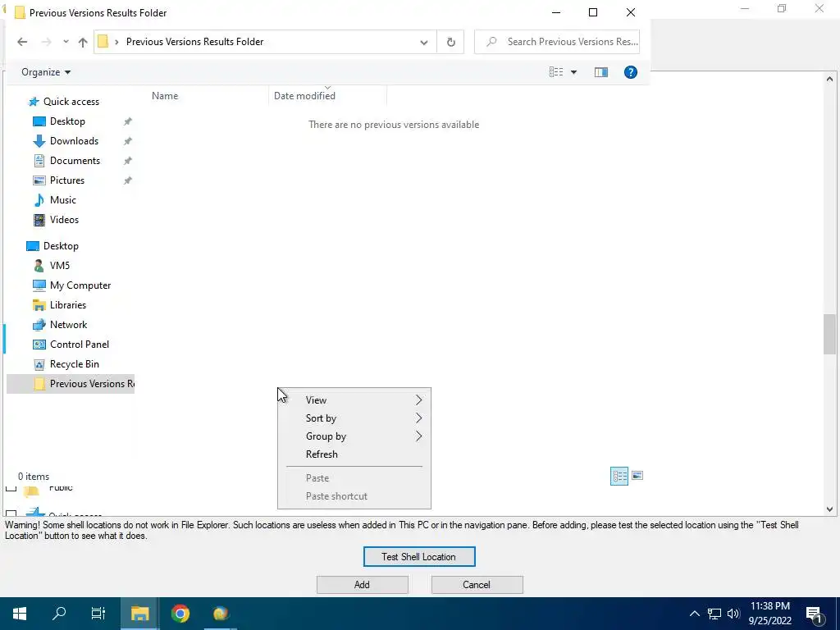
Task: Launch Google Chrome from taskbar
Action: (x=180, y=614)
